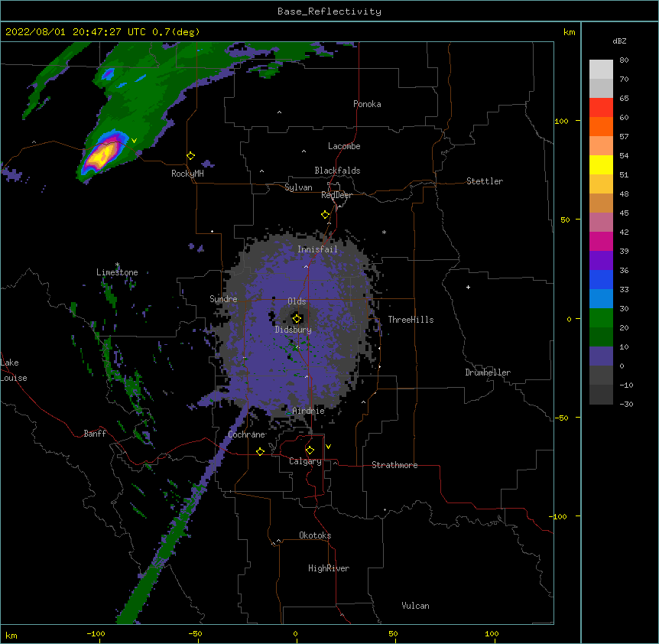The image size is (659, 644).
Task: Click the Lacombe label
Action: [344, 146]
